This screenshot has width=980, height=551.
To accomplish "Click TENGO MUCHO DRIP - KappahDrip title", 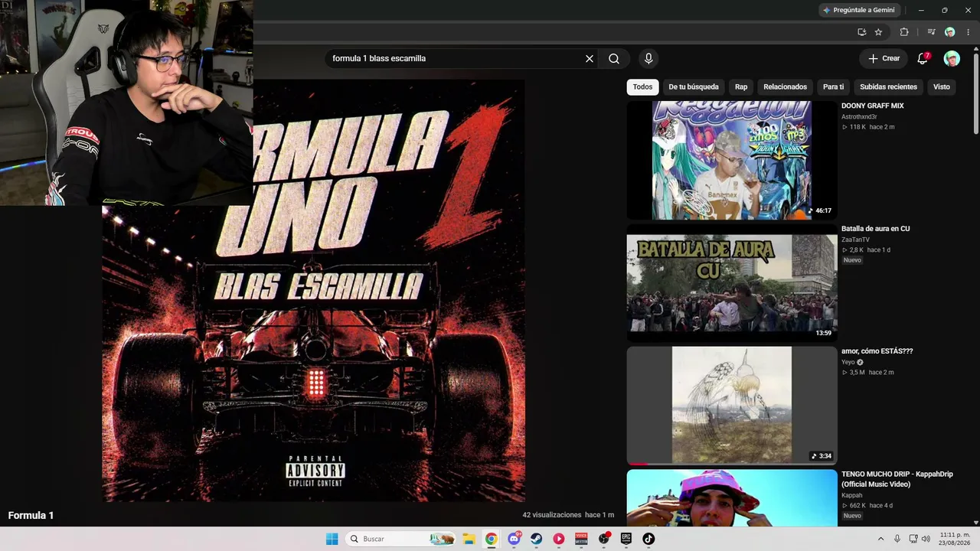I will pyautogui.click(x=897, y=479).
